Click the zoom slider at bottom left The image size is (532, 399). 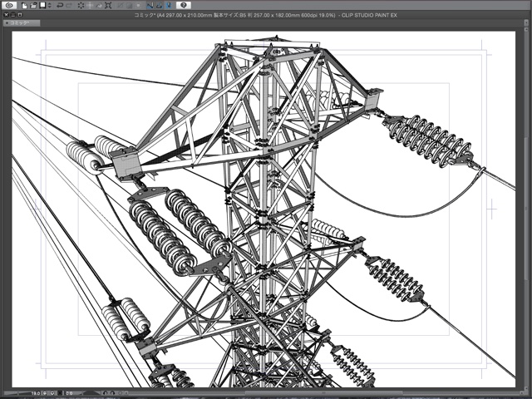tap(17, 392)
